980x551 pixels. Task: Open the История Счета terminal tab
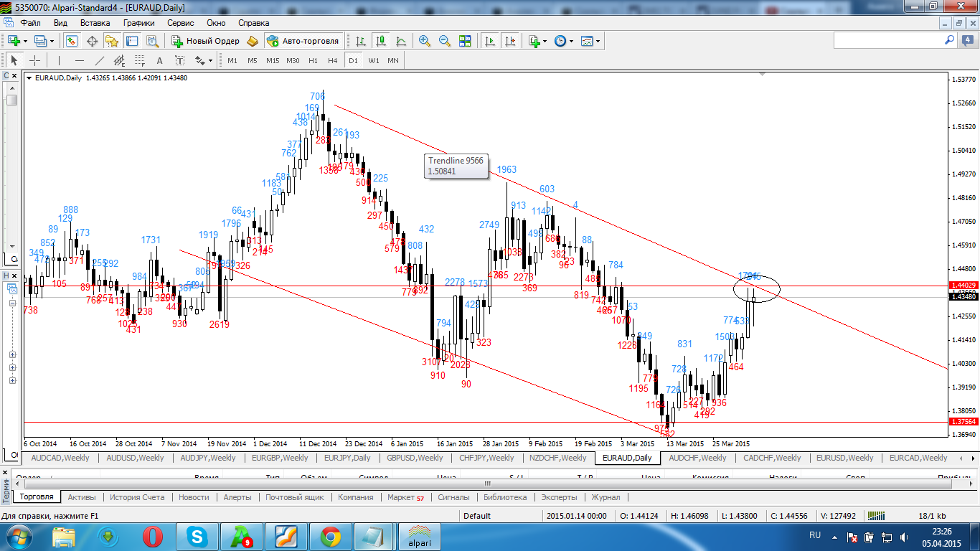[x=137, y=497]
